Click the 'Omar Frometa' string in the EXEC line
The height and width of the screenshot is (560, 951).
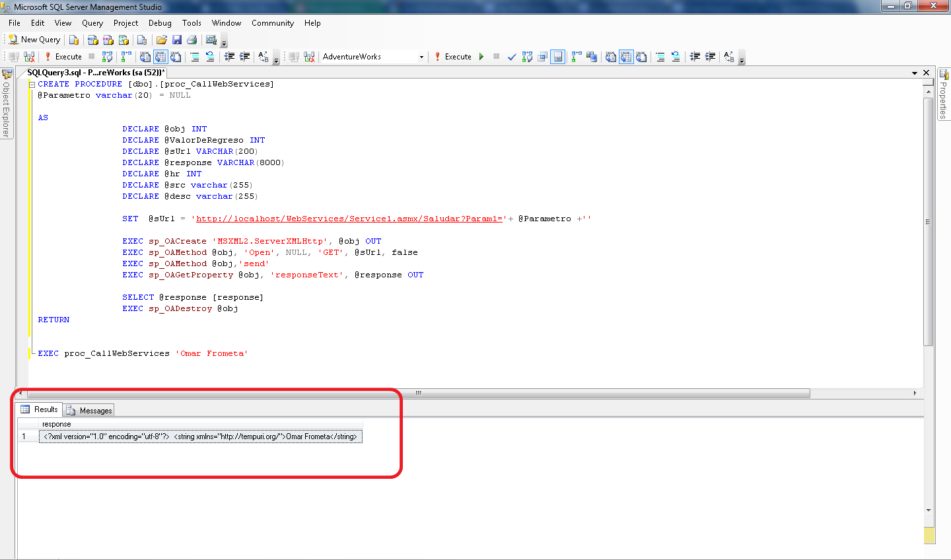coord(212,353)
